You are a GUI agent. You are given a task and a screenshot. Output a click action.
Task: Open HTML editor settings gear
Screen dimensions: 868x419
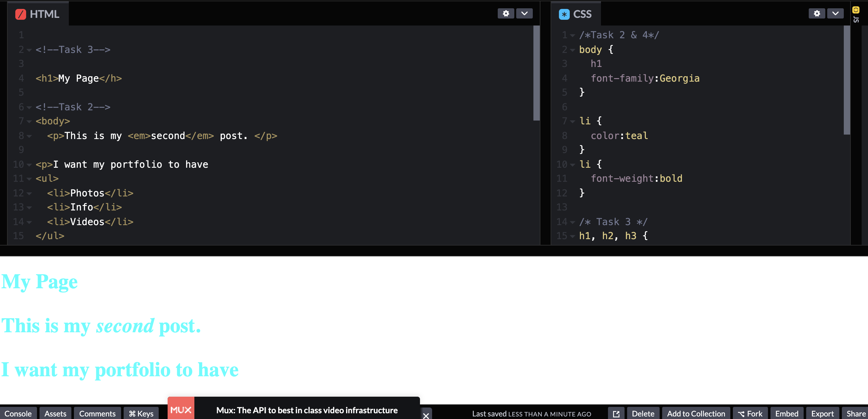[505, 13]
